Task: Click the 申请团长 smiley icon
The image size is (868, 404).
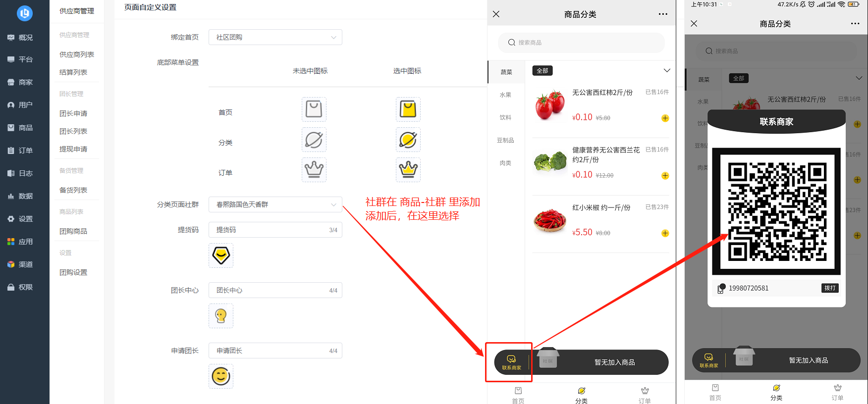Action: pos(221,376)
